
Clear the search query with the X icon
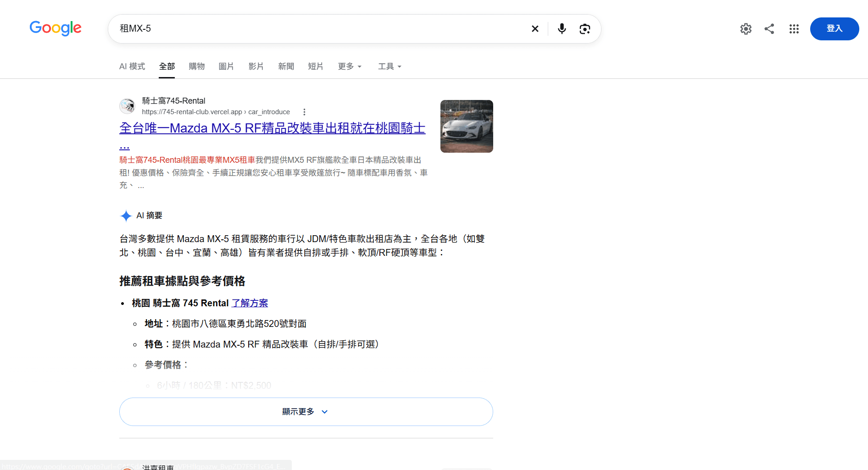tap(535, 29)
